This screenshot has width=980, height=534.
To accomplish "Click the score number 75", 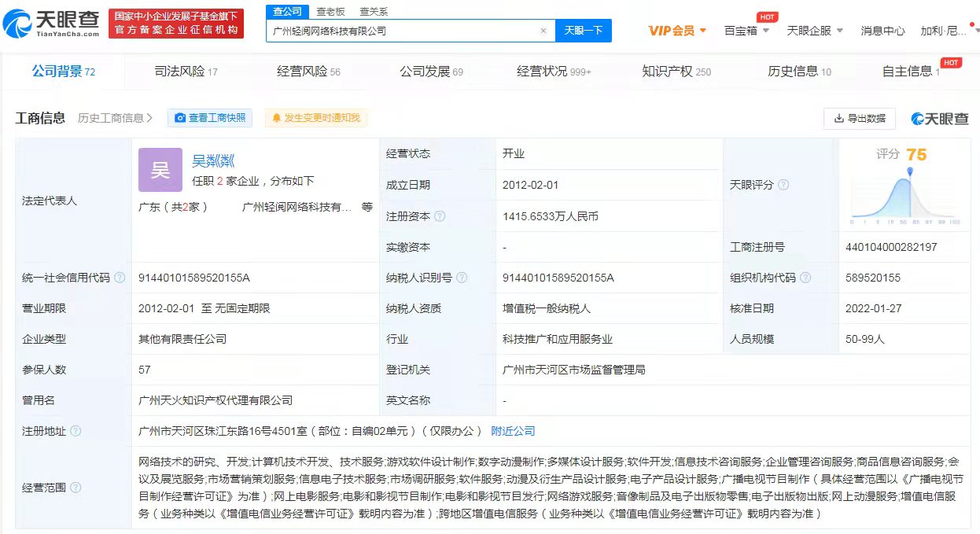I will pyautogui.click(x=916, y=155).
